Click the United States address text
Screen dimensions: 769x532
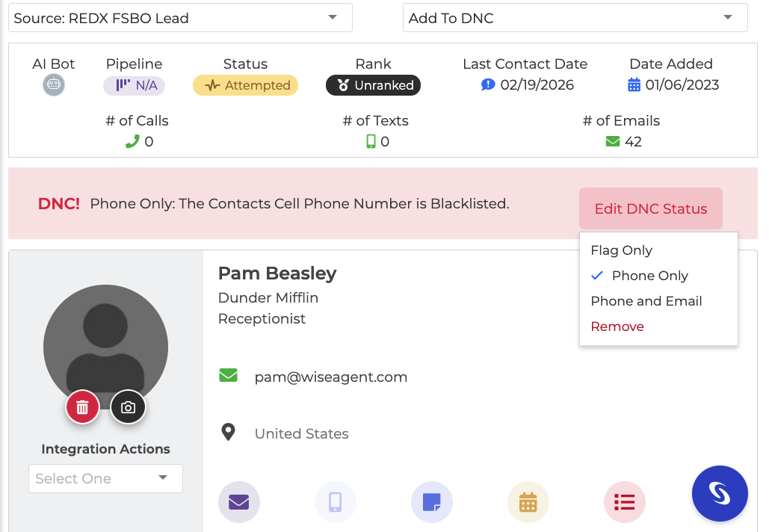tap(302, 433)
